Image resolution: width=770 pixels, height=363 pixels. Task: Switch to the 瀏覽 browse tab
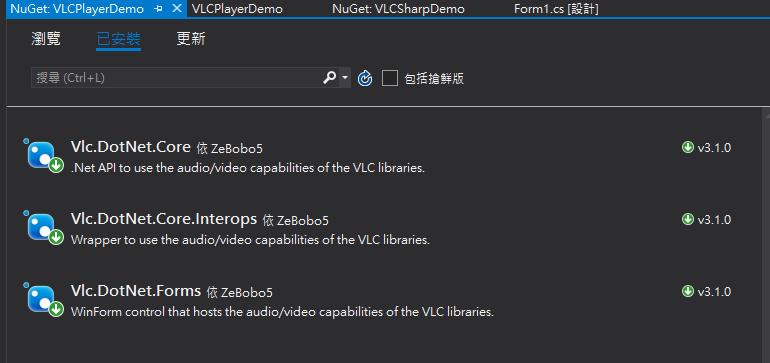[x=46, y=39]
